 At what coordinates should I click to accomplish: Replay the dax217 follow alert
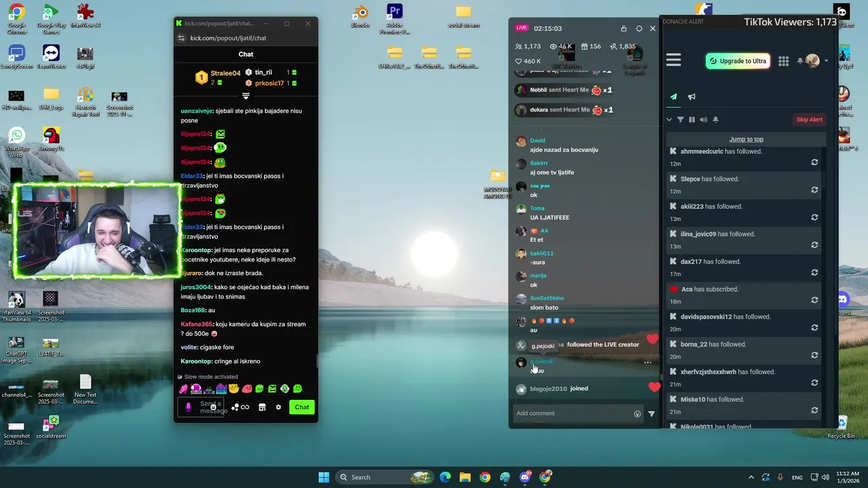point(814,272)
